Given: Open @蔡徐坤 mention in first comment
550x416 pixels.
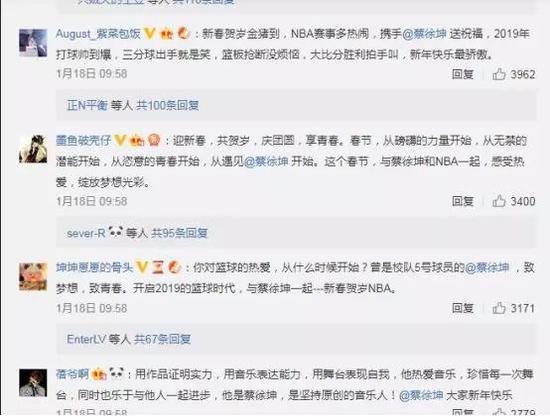Looking at the screenshot, I should coord(424,34).
